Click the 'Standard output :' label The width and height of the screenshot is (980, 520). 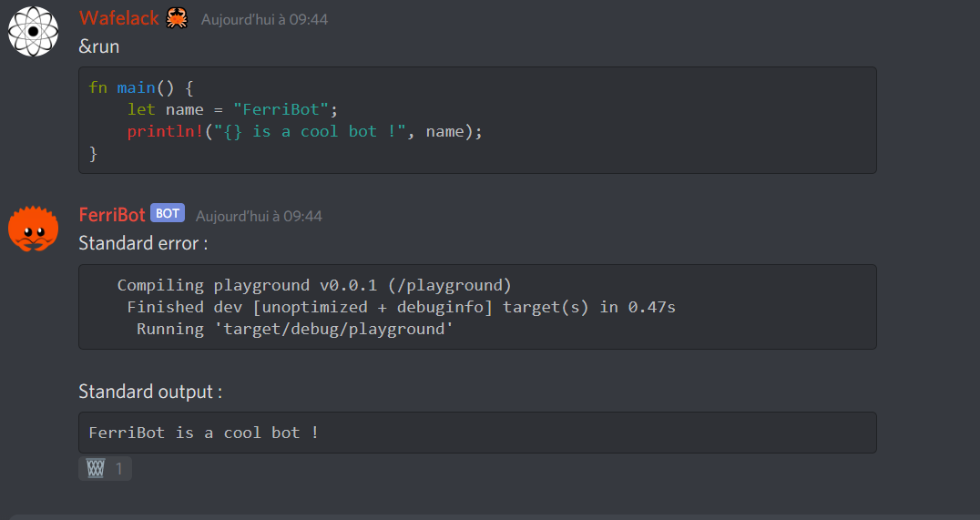click(x=150, y=392)
